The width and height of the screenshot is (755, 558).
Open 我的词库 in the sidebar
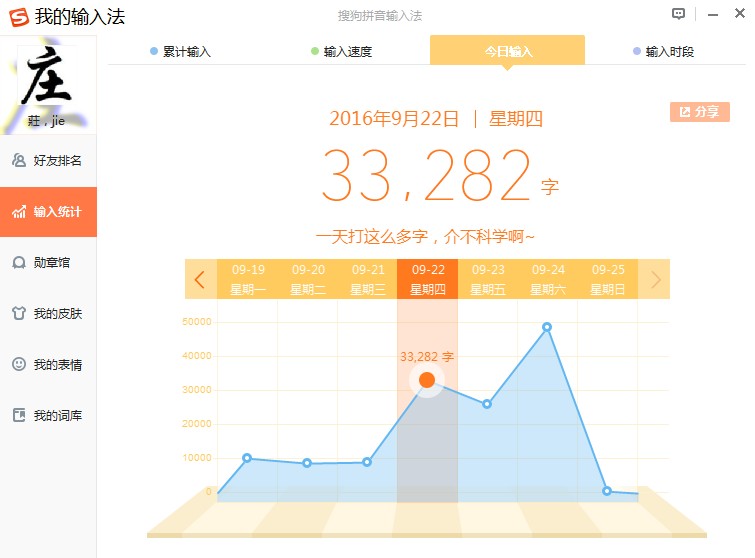(48, 415)
